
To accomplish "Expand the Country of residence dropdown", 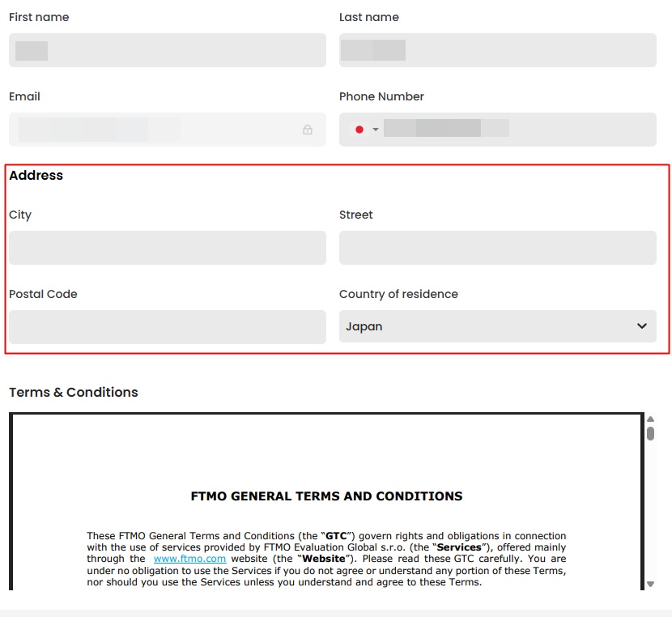I will click(497, 326).
